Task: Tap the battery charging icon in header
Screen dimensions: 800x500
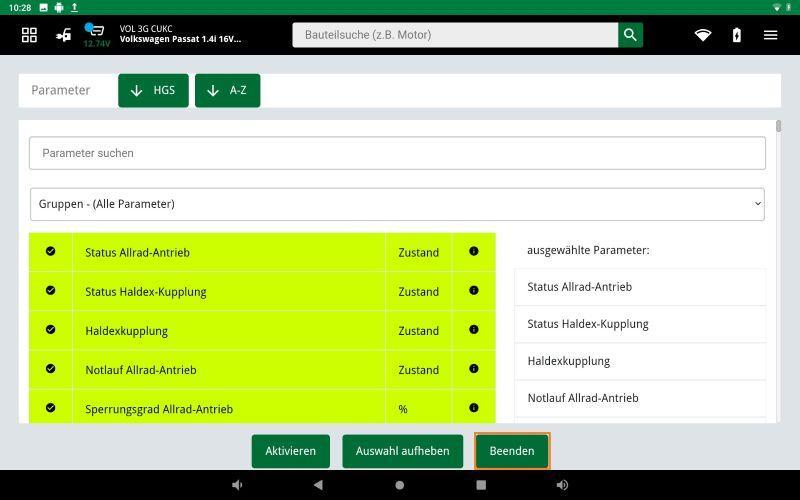Action: click(736, 35)
